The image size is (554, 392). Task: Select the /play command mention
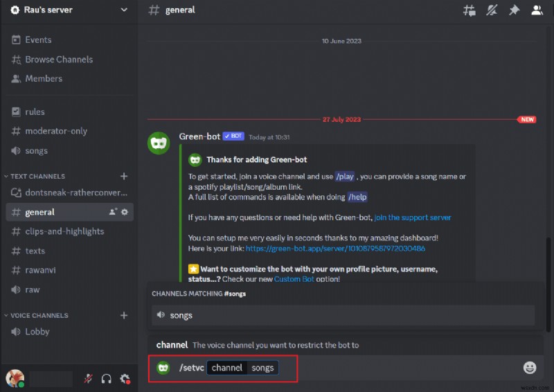(344, 177)
